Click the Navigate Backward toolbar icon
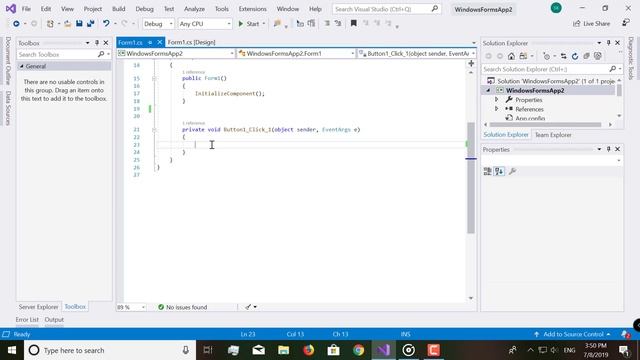The image size is (640, 360). [x=16, y=24]
